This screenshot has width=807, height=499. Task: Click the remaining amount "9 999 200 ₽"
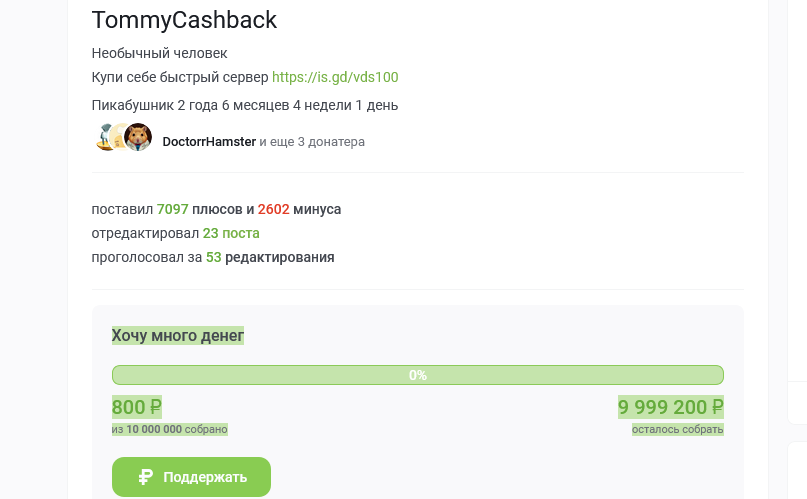670,407
